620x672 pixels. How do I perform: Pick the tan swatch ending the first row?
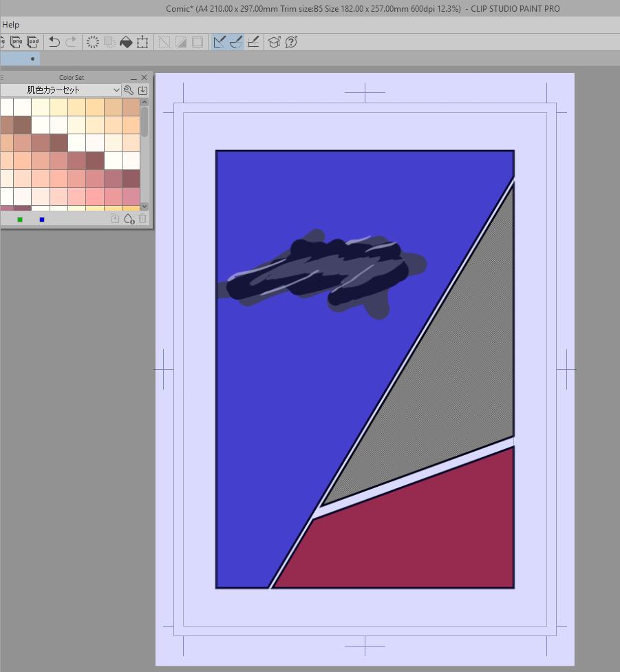(131, 107)
